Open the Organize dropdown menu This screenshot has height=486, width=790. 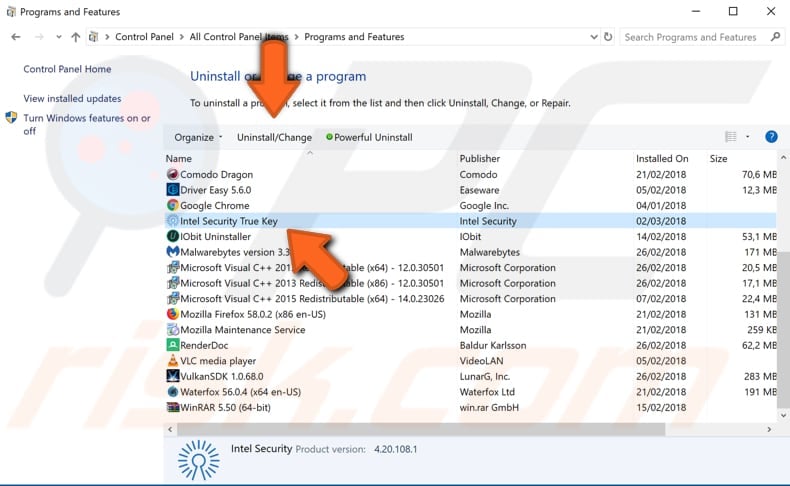point(198,137)
